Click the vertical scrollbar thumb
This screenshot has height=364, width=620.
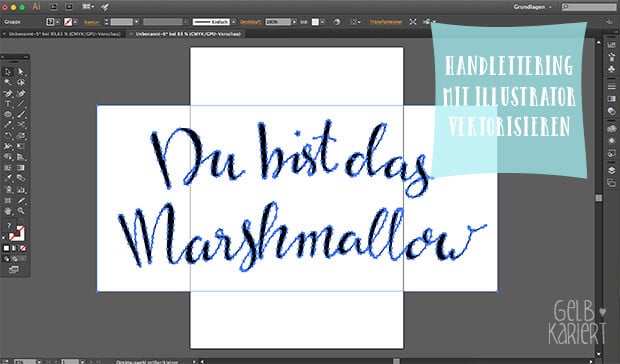pos(599,198)
